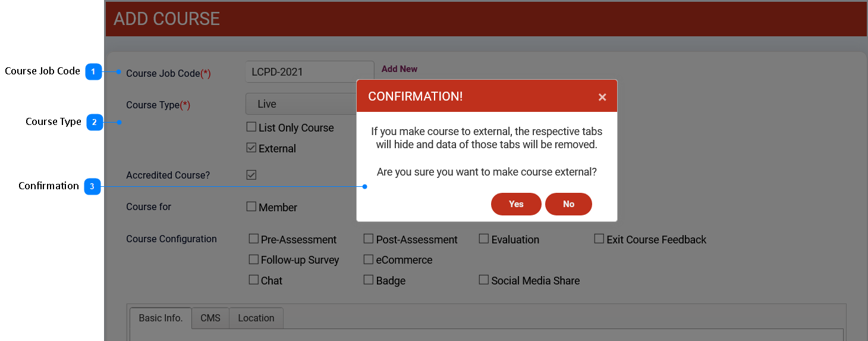Check the Exit Course Feedback box
868x341 pixels.
click(x=599, y=239)
